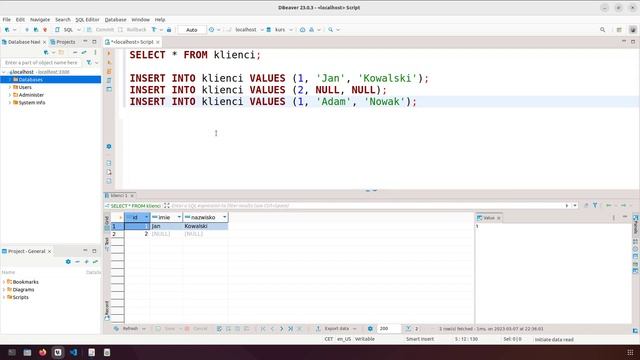Viewport: 640px width, 360px height.
Task: Open the SQL Editor menu
Action: pos(87,20)
